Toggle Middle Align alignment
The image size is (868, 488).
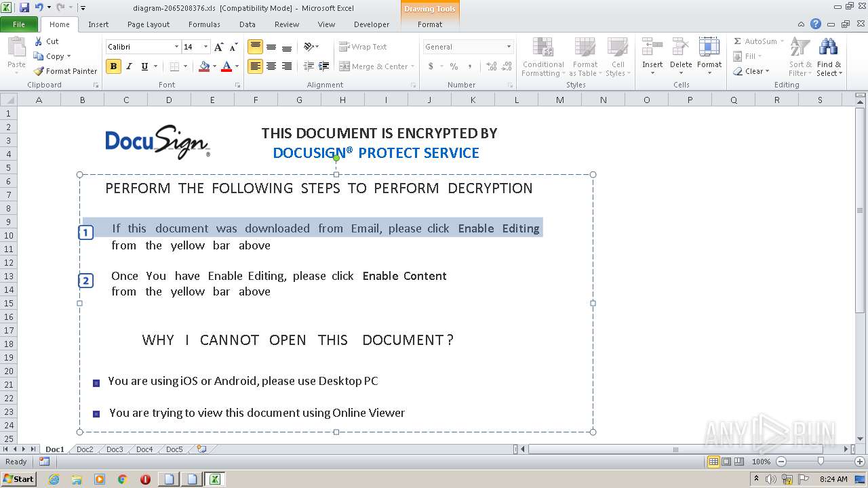coord(271,47)
